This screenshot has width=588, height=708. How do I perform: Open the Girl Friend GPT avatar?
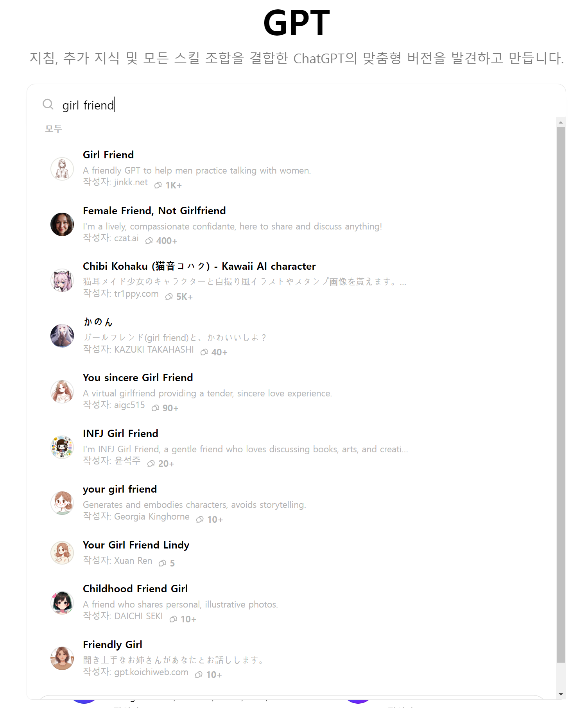pos(62,169)
